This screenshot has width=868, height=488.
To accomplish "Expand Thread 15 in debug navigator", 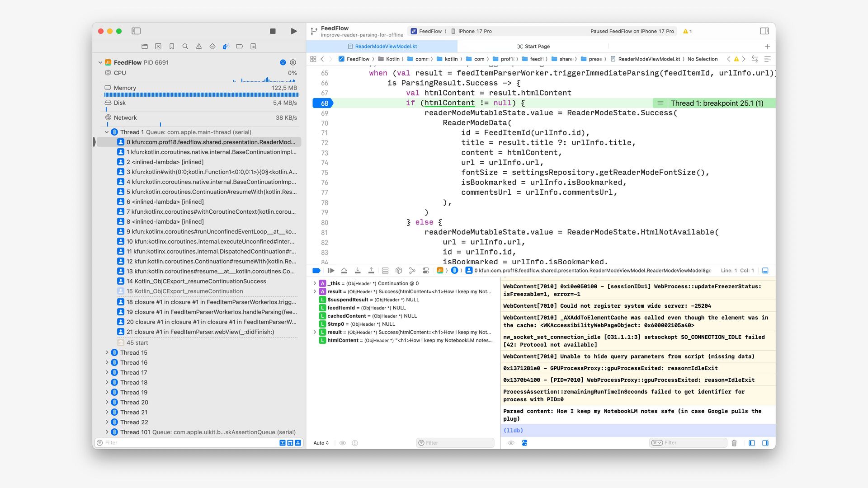I will [107, 352].
